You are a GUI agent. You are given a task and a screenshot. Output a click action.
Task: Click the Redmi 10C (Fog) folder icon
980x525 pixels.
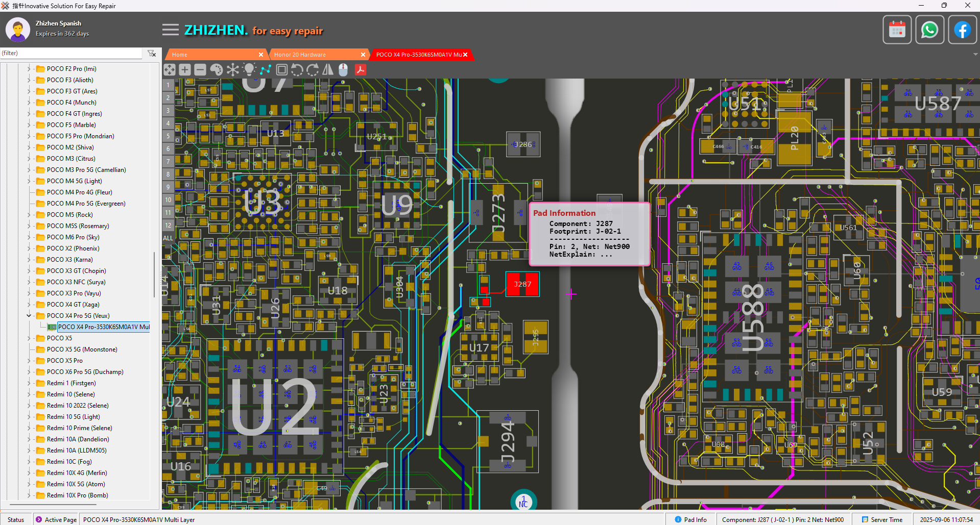(x=40, y=462)
